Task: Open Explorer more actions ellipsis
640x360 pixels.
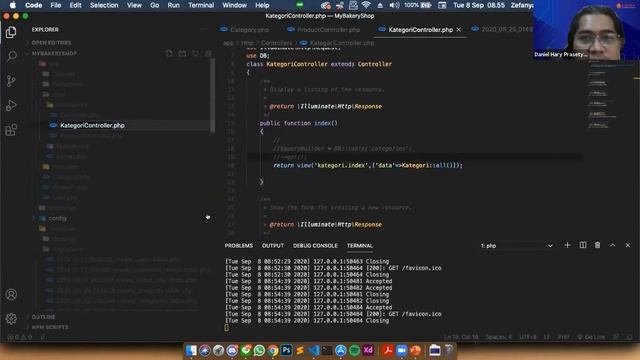Action: coord(203,29)
